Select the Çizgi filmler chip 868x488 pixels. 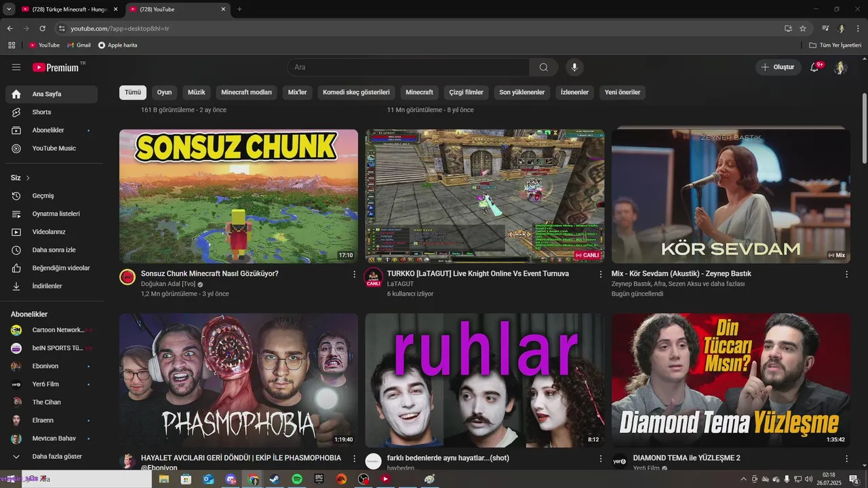(x=467, y=92)
